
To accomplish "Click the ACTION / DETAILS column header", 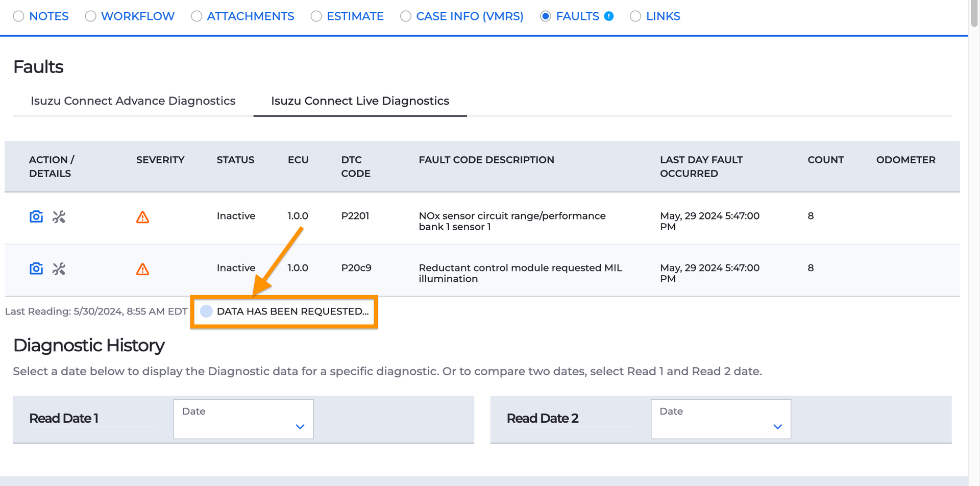I will (52, 166).
